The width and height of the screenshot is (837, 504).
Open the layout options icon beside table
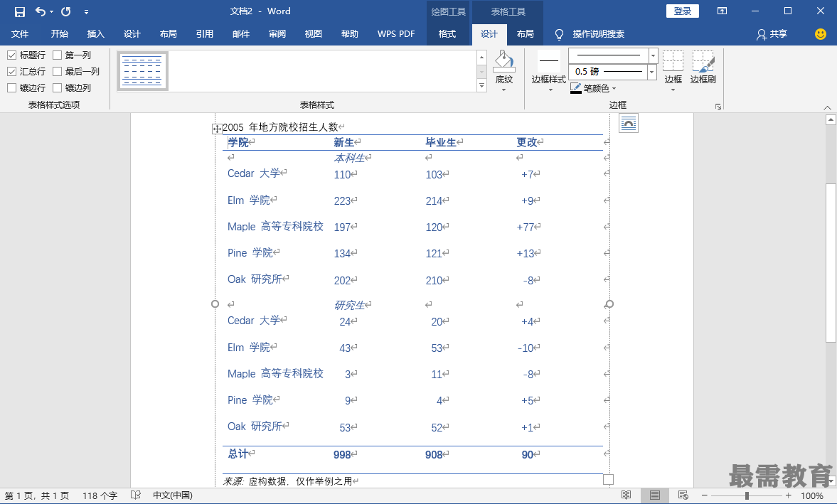[x=629, y=124]
